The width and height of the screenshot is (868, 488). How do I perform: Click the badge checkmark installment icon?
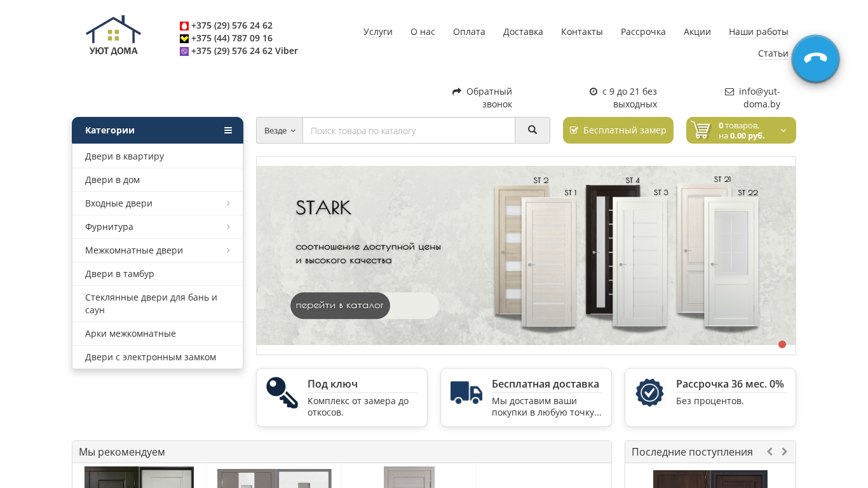point(649,393)
